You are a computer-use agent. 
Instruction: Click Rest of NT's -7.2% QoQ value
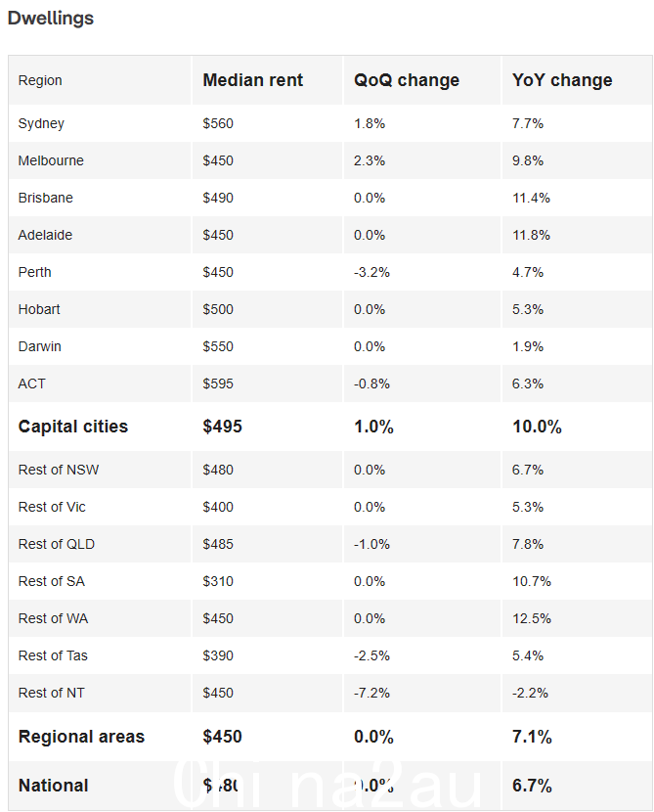(371, 693)
